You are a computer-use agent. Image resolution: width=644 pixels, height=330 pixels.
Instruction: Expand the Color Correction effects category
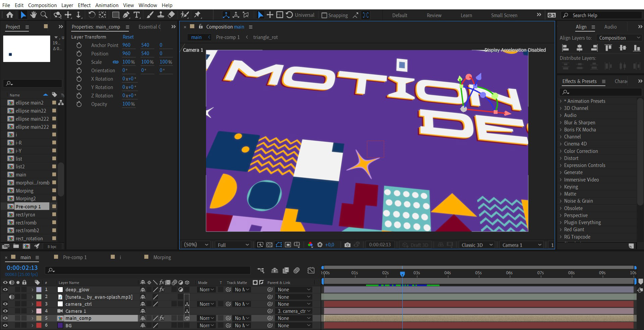[x=581, y=151]
